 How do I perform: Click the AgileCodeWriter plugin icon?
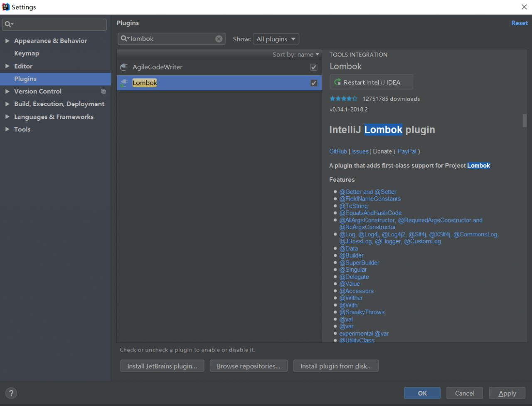[124, 67]
